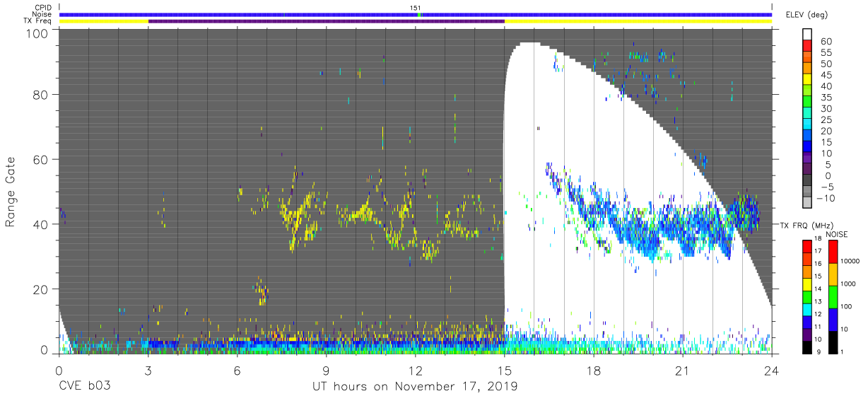Click the 1000 label on the NOISE colorbar
The height and width of the screenshot is (401, 868).
coord(850,284)
